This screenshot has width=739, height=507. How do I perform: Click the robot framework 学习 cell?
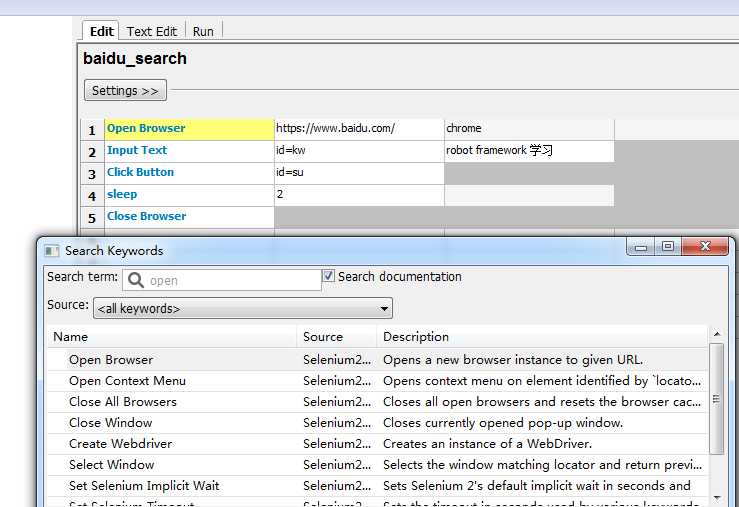point(529,151)
